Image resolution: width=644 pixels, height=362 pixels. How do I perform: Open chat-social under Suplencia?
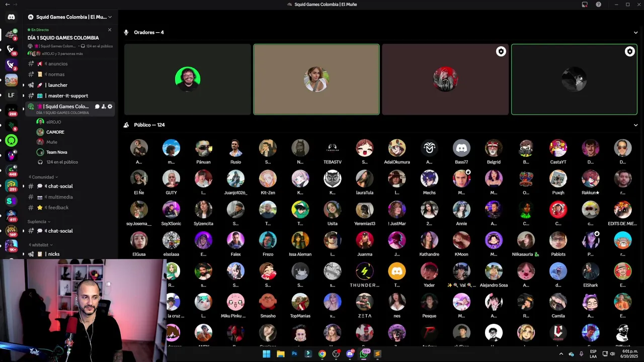click(70, 231)
